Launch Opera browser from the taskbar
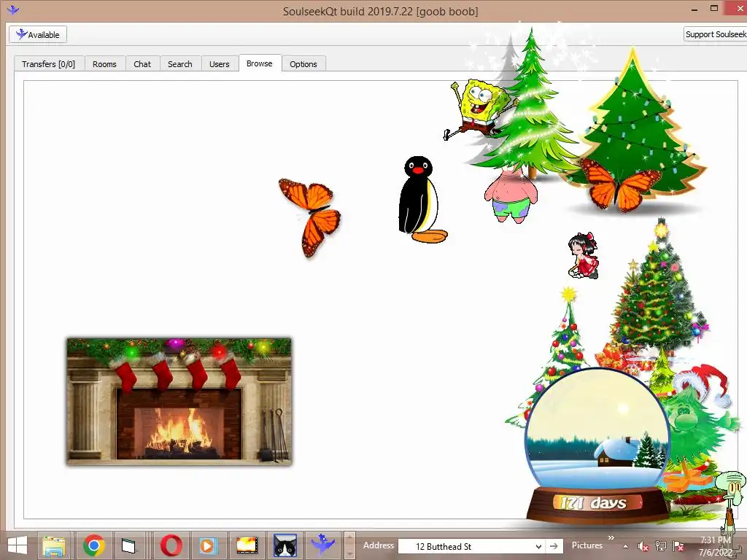Image resolution: width=747 pixels, height=560 pixels. [171, 545]
